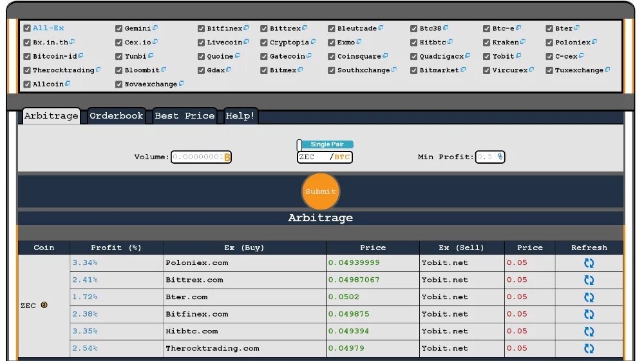Open Bittrex external link icon
The height and width of the screenshot is (361, 644).
coord(305,28)
